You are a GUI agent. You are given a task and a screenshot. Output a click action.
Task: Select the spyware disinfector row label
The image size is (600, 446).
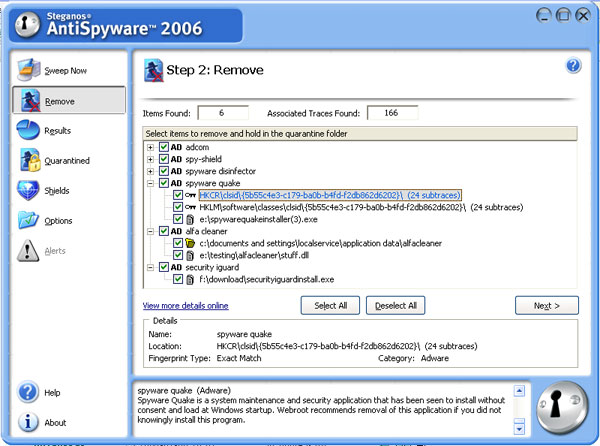[x=221, y=171]
